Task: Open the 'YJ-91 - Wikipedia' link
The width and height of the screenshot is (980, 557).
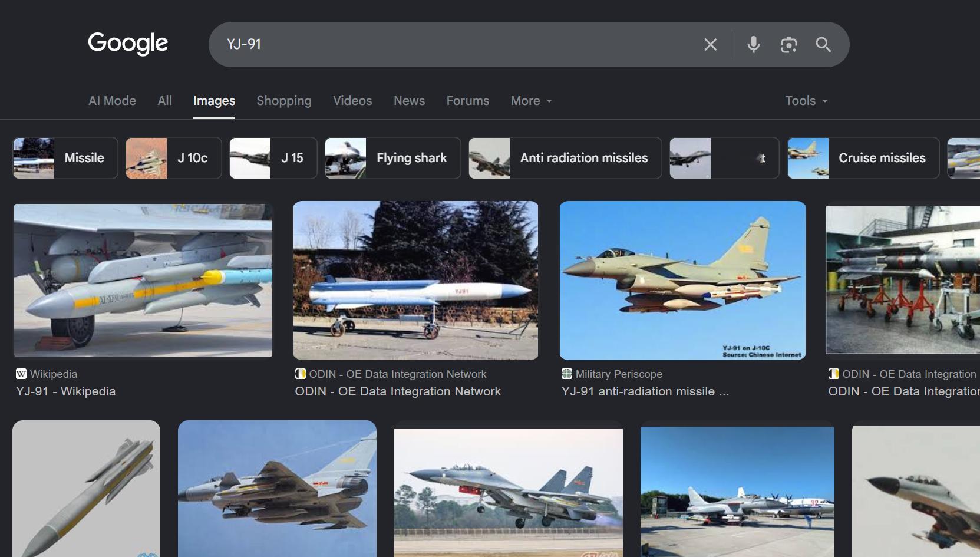Action: tap(66, 391)
